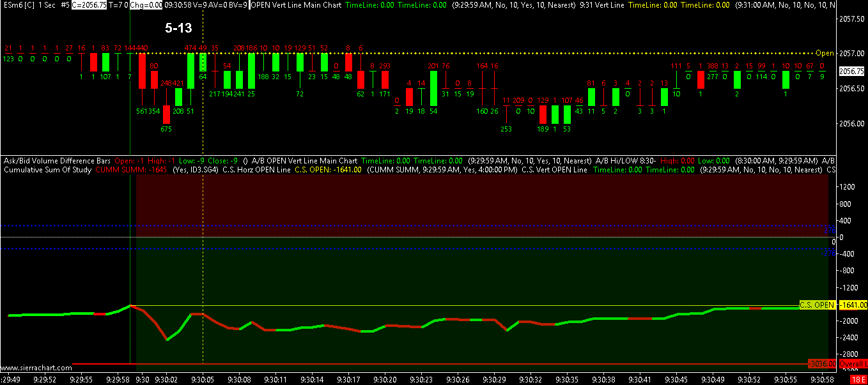Viewport: 868px width, 385px height.
Task: Click 'C.S. Horz OPEN Line' study label
Action: click(256, 170)
